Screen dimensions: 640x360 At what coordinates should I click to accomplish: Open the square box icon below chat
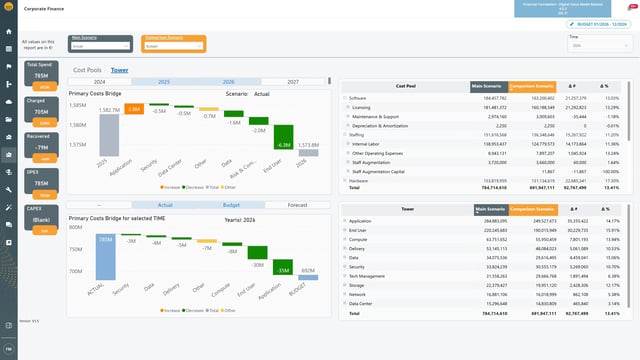click(x=9, y=242)
